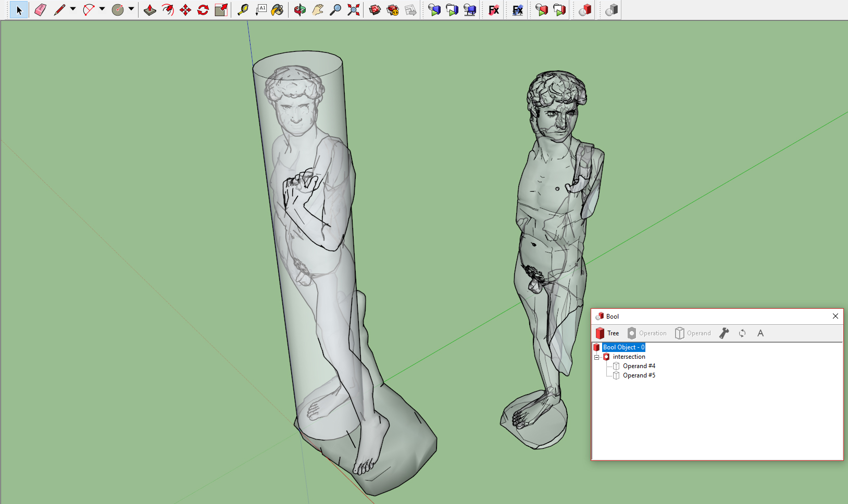Select the Eraser tool
This screenshot has width=848, height=504.
click(x=40, y=10)
